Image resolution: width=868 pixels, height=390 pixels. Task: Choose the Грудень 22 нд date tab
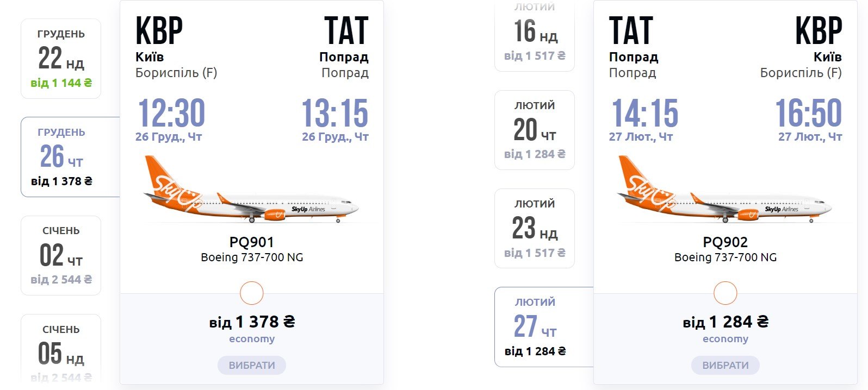[x=61, y=59]
